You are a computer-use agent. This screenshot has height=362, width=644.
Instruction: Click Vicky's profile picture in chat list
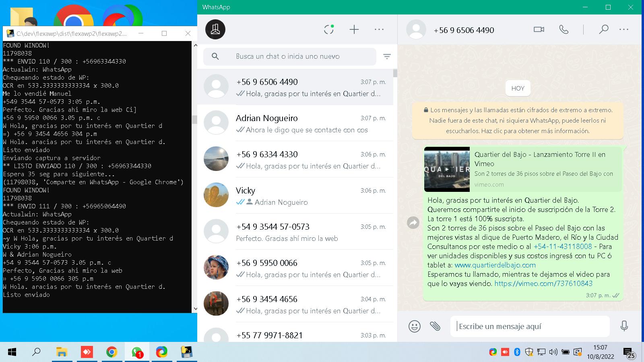pos(216,195)
